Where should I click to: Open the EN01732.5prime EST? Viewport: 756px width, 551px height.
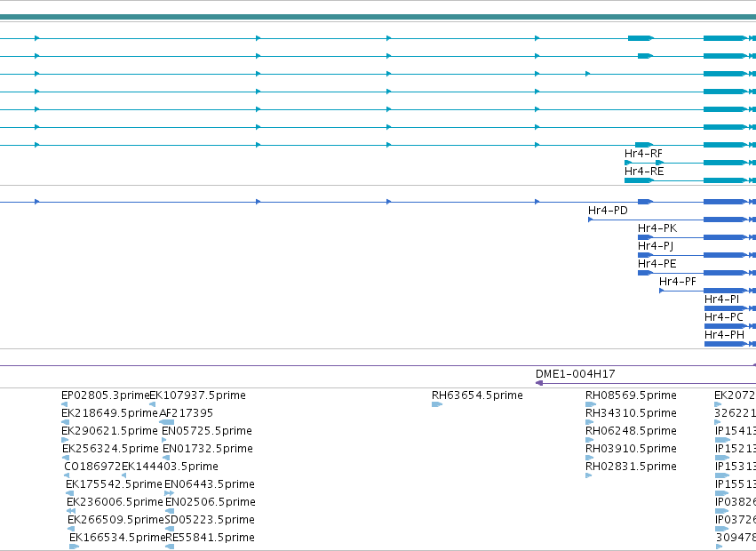208,449
